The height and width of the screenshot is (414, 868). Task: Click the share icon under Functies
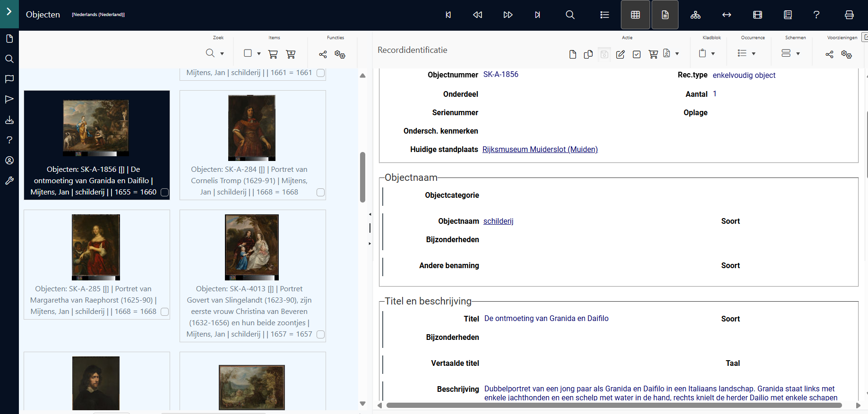tap(323, 54)
